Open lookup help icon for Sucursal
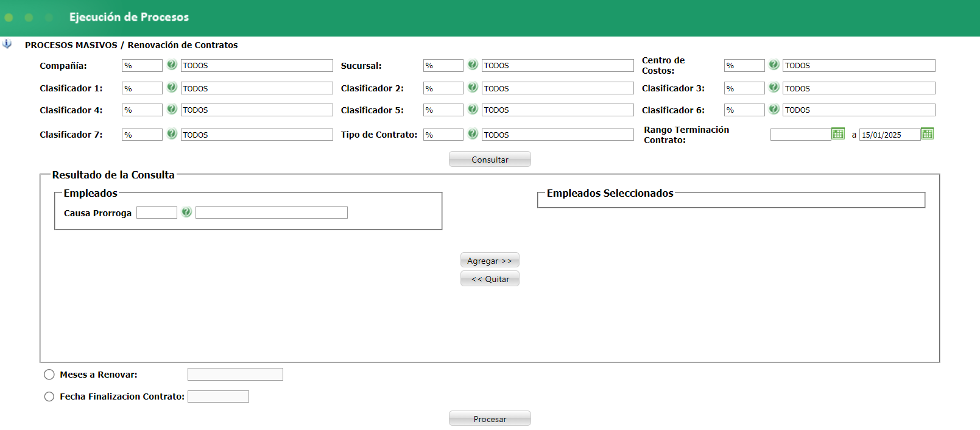The width and height of the screenshot is (980, 430). (473, 65)
